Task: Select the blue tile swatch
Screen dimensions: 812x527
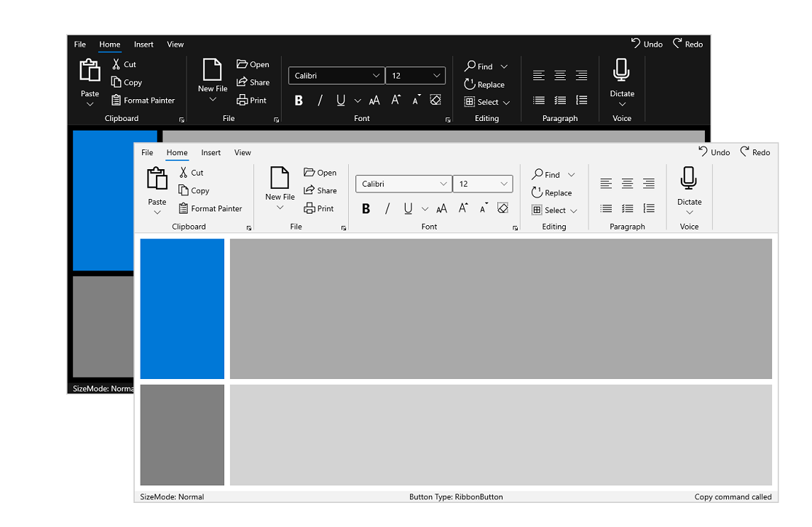Action: [181, 309]
